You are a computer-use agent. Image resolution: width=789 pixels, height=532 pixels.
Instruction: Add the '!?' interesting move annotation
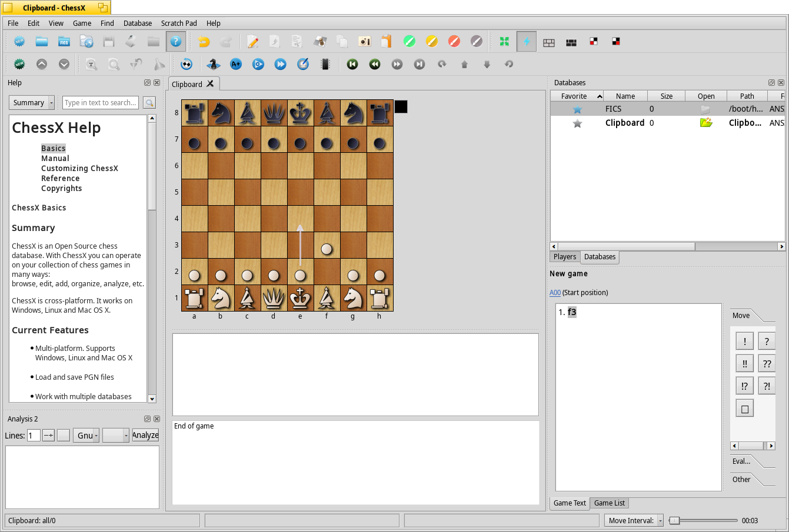coord(745,386)
